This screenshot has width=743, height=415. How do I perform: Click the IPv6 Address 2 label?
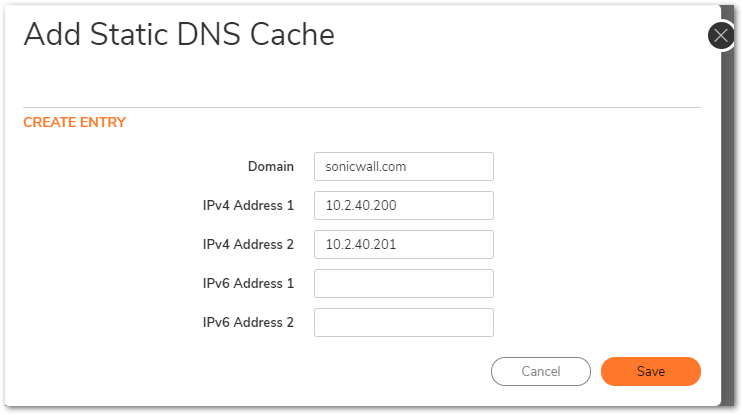pos(248,323)
